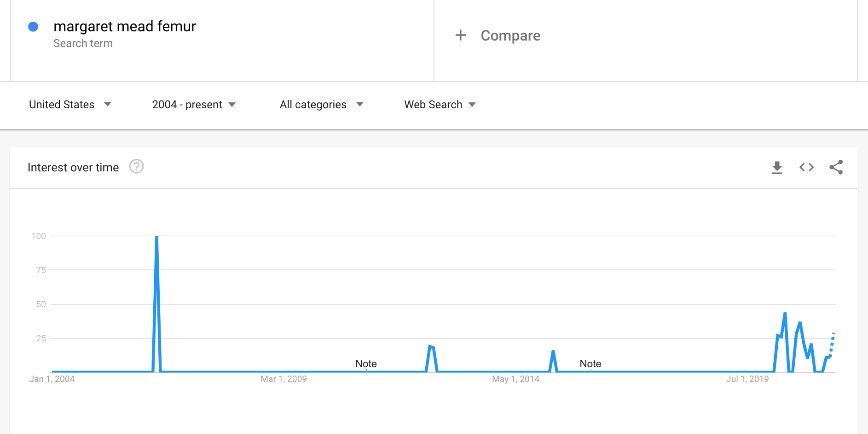Open the 2004 - present time range dropdown
868x434 pixels.
point(194,105)
